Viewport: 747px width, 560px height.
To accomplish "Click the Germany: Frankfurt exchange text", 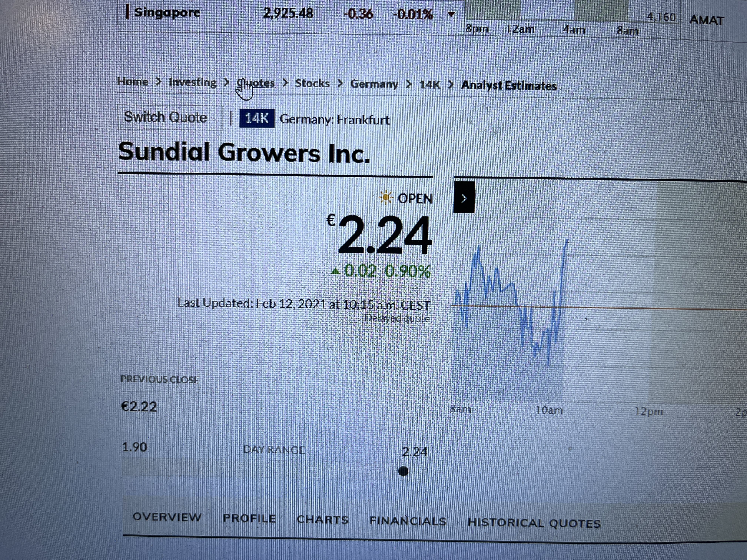I will [334, 119].
